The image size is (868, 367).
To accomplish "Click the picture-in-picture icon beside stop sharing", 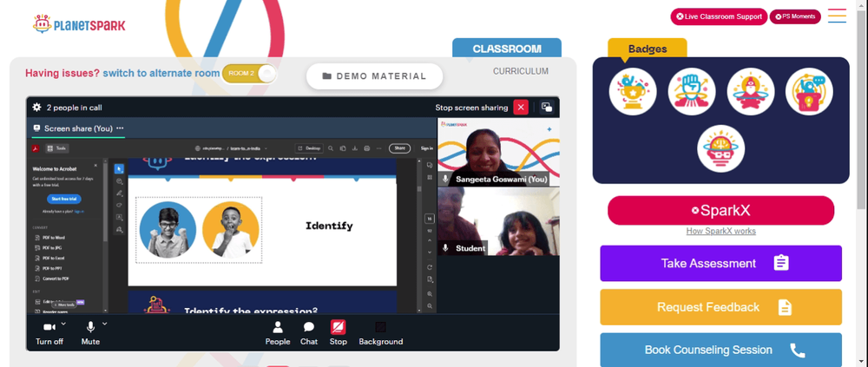I will pos(546,108).
